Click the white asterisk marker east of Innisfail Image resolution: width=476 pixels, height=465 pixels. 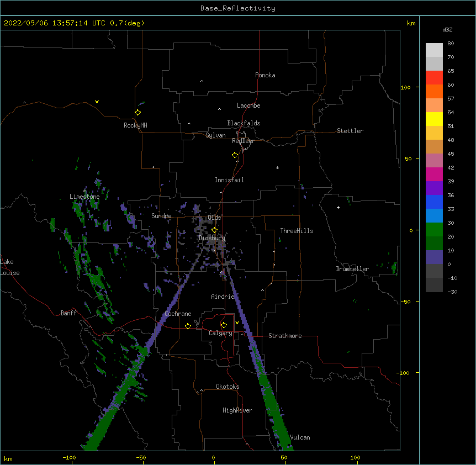point(277,167)
